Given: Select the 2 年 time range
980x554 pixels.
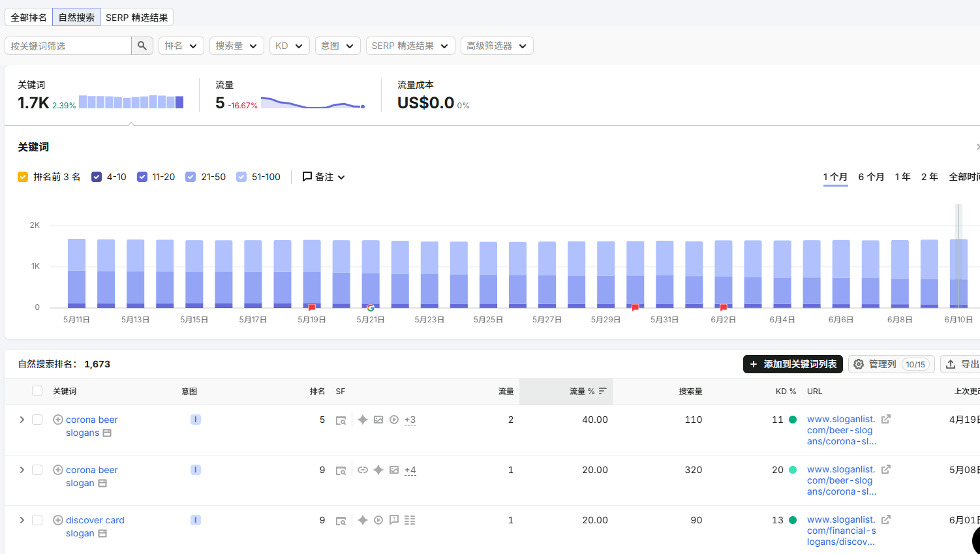Looking at the screenshot, I should pos(929,177).
